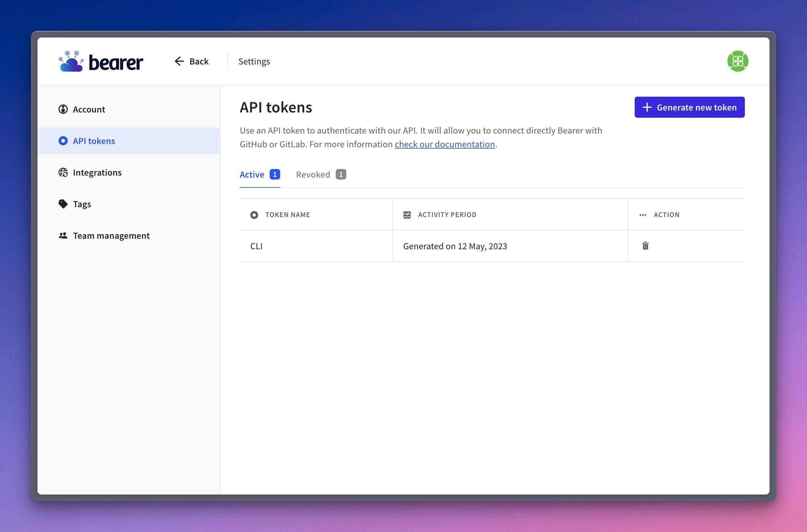Screen dimensions: 807x532
Task: Click the Tags label icon
Action: click(x=63, y=204)
